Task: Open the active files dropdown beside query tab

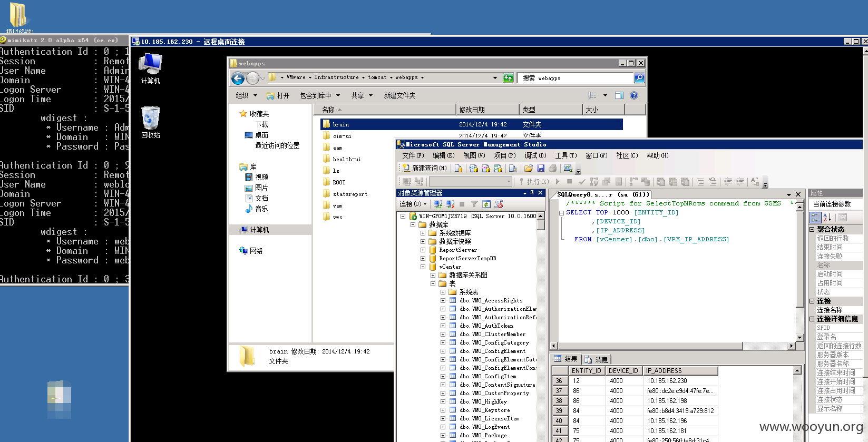Action: (x=789, y=194)
